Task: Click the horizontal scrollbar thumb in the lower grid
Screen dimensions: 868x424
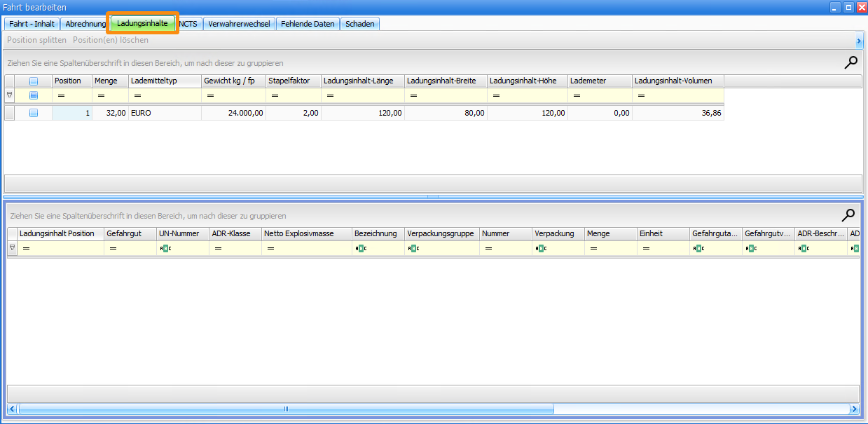Action: (x=286, y=409)
